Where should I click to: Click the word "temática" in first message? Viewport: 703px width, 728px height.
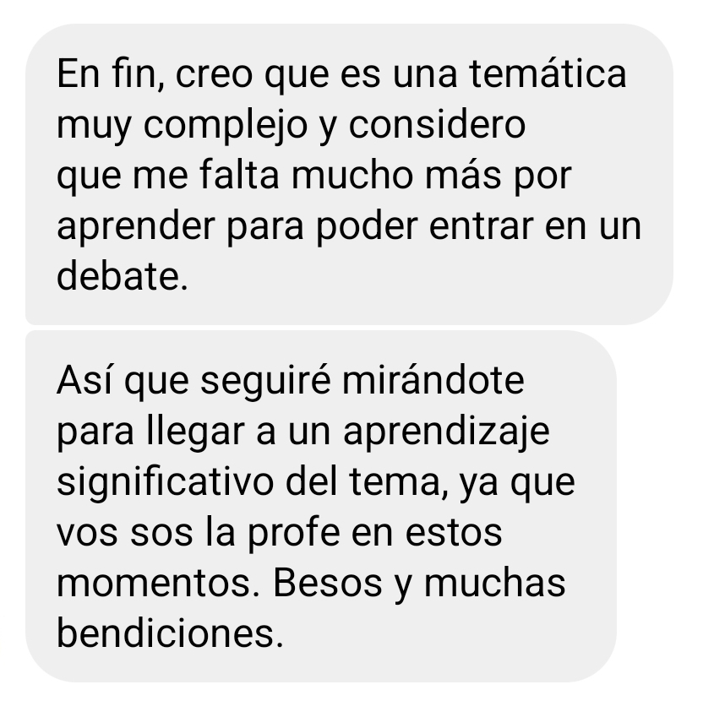(x=548, y=74)
